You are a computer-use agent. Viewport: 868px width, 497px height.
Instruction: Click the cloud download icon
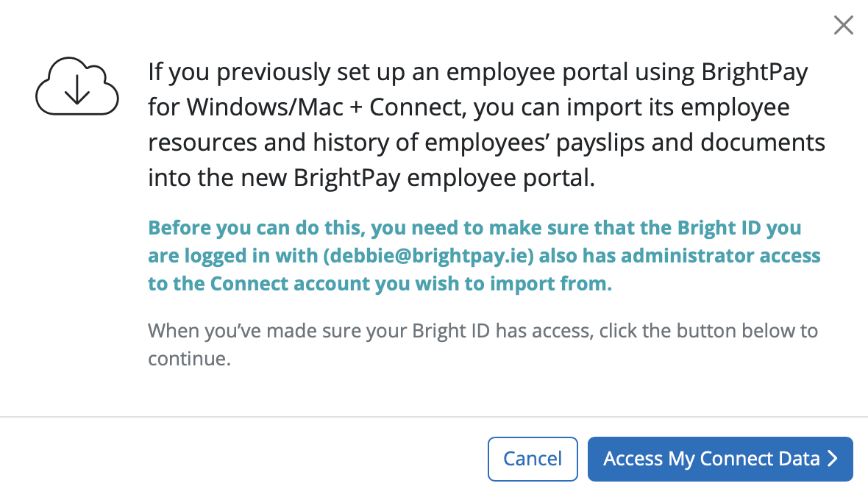[77, 87]
